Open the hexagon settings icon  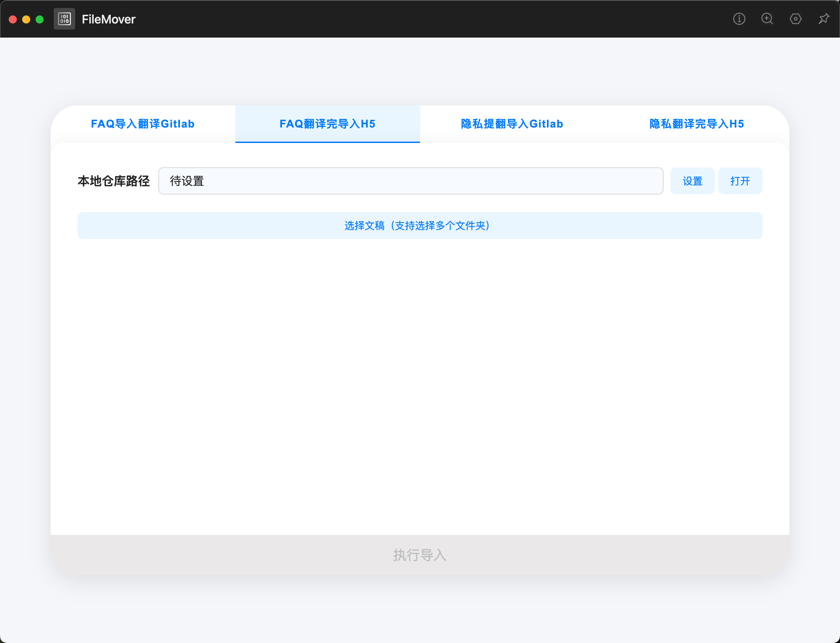[x=796, y=19]
